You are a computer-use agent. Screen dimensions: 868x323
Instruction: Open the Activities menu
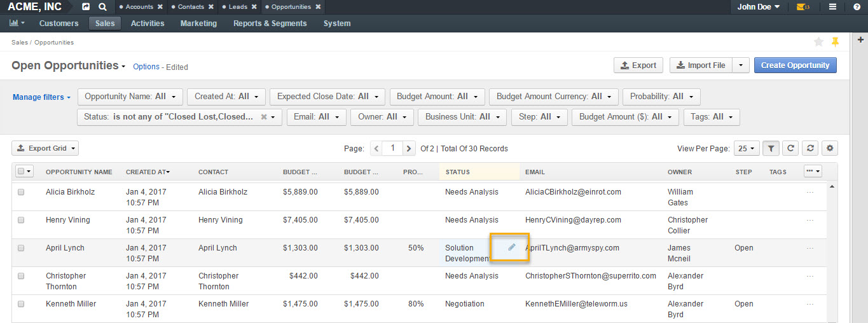tap(148, 24)
